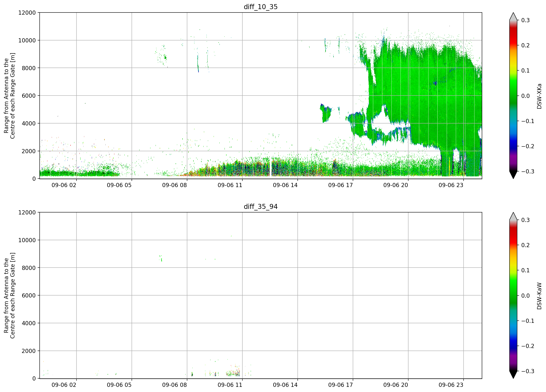Viewport: 546px width, 392px height.
Task: Click the '−0.1' tick on the DSW-KaW colorbar
Action: (528, 321)
